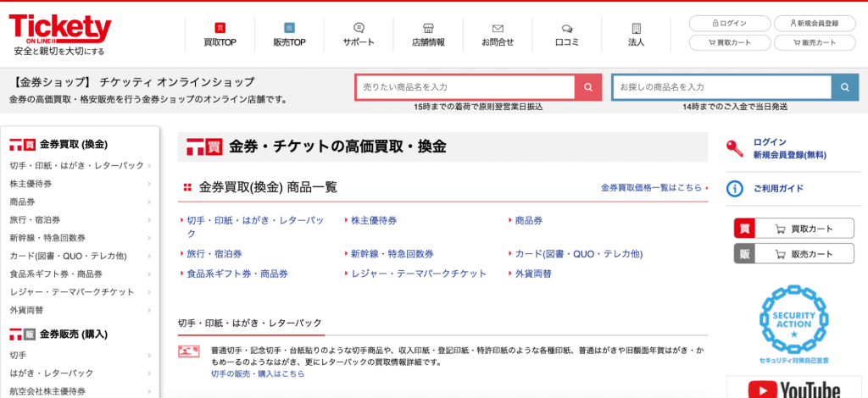This screenshot has width=868, height=398.
Task: Expand 新幹線・特急回数券 in the sidebar
Action: coord(81,238)
